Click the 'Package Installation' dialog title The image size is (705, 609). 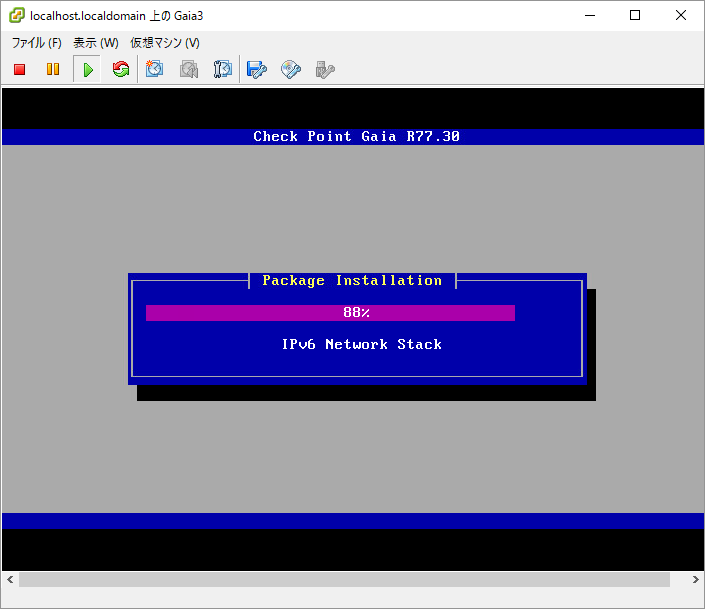352,280
